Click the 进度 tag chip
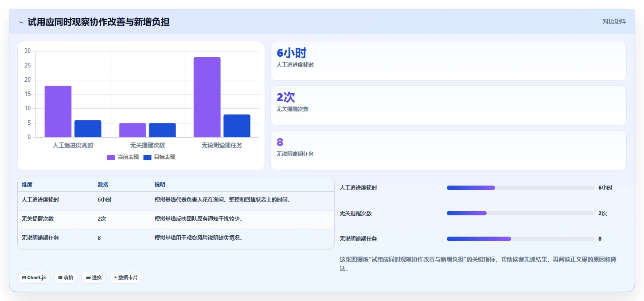The image size is (644, 301). click(x=94, y=277)
